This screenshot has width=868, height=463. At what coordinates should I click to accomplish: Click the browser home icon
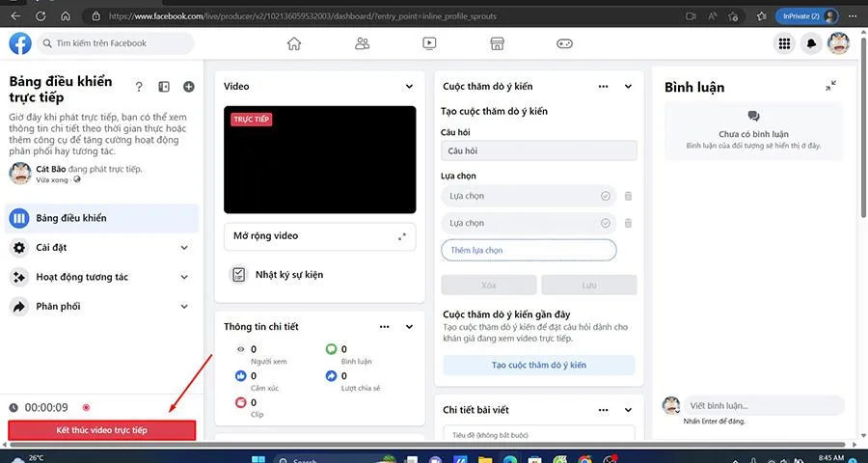(x=66, y=16)
